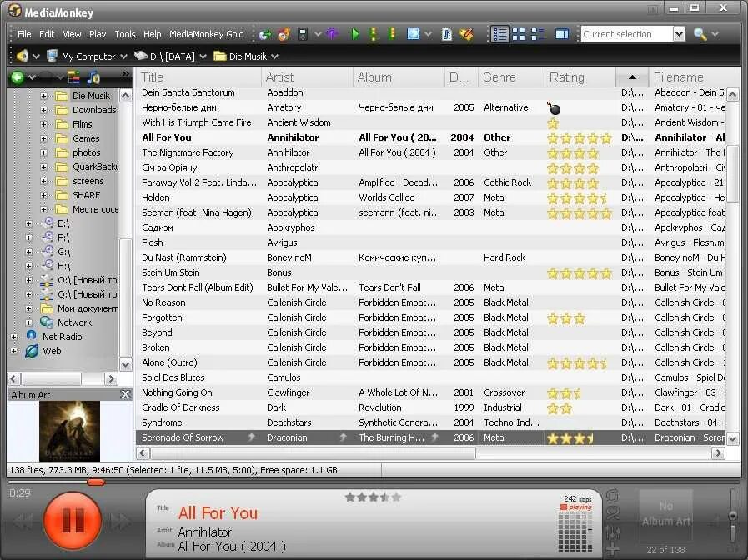Select the Films folder in tree
This screenshot has width=748, height=560.
pos(82,124)
